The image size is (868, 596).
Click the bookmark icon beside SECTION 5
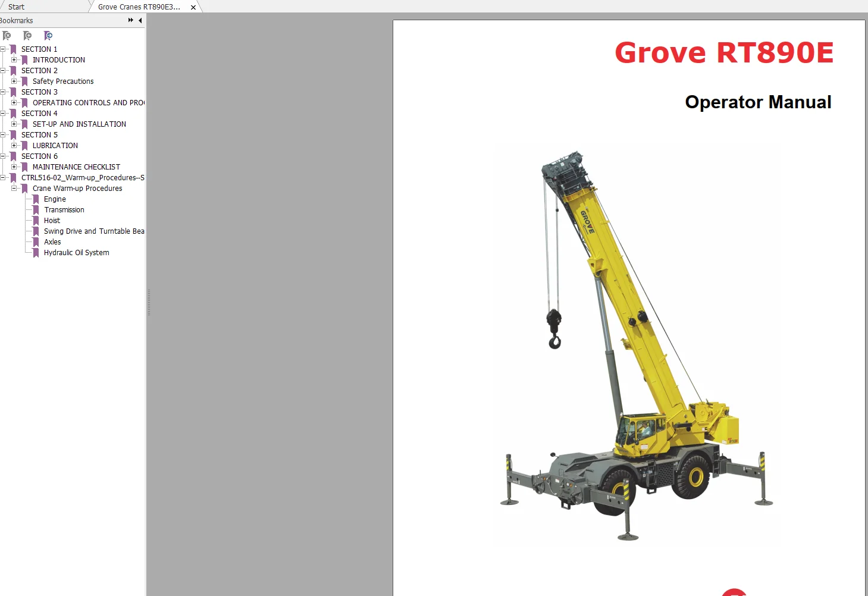[13, 135]
